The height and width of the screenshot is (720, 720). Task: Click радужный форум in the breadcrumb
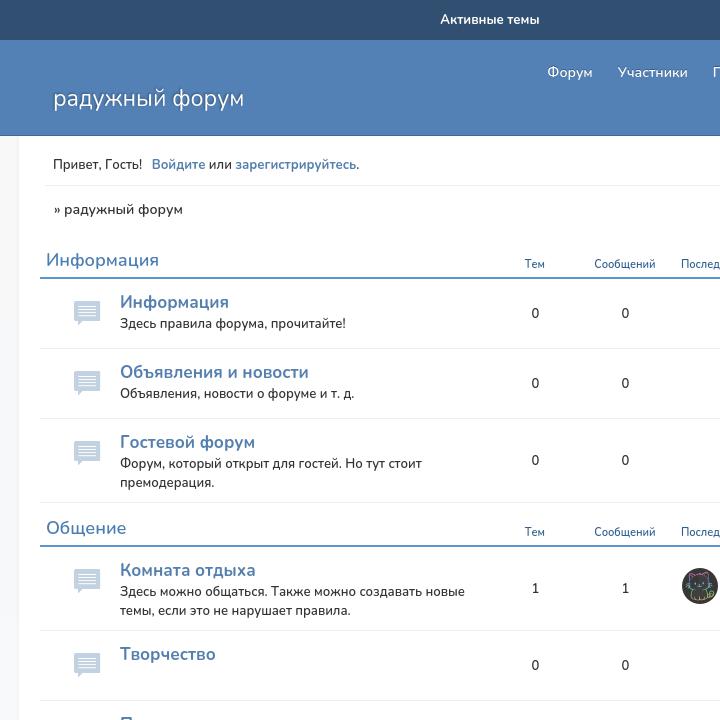[123, 209]
